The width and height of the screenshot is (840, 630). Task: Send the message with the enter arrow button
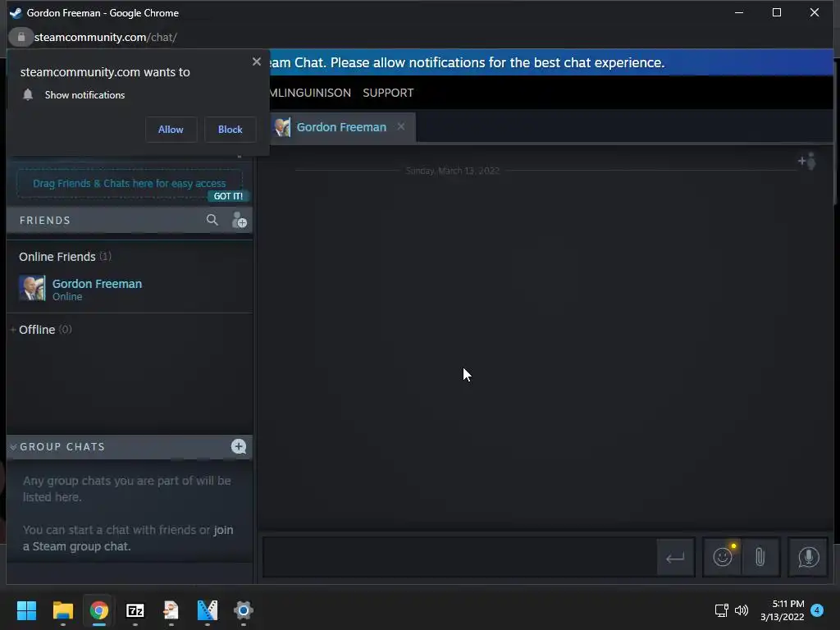(x=676, y=557)
